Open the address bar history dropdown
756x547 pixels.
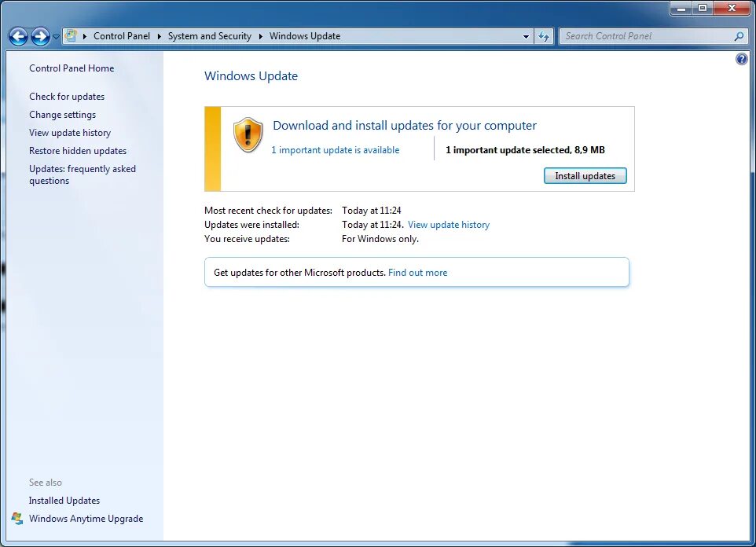526,36
